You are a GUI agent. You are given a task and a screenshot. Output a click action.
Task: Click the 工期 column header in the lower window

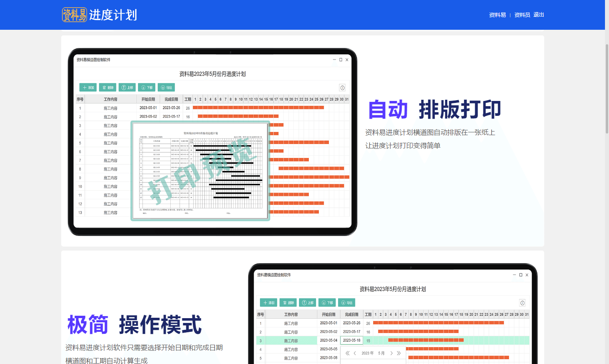click(368, 315)
